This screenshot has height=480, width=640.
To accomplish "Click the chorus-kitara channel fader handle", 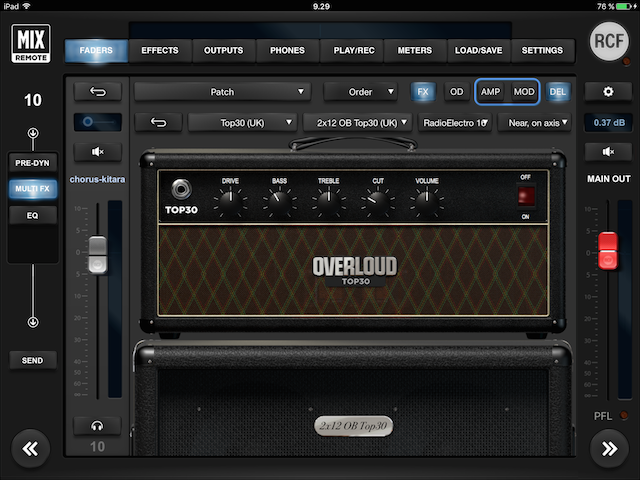I will [98, 255].
